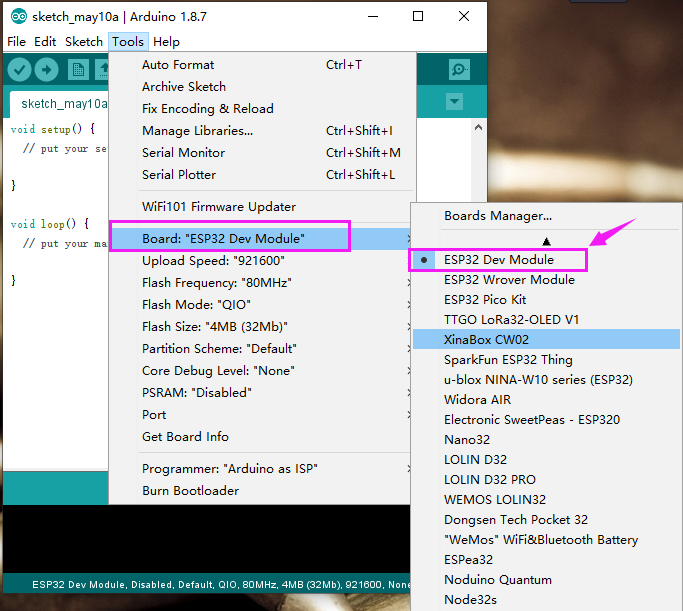Click the Arduino logo in title bar
Viewport: 683px width, 611px height.
click(19, 17)
